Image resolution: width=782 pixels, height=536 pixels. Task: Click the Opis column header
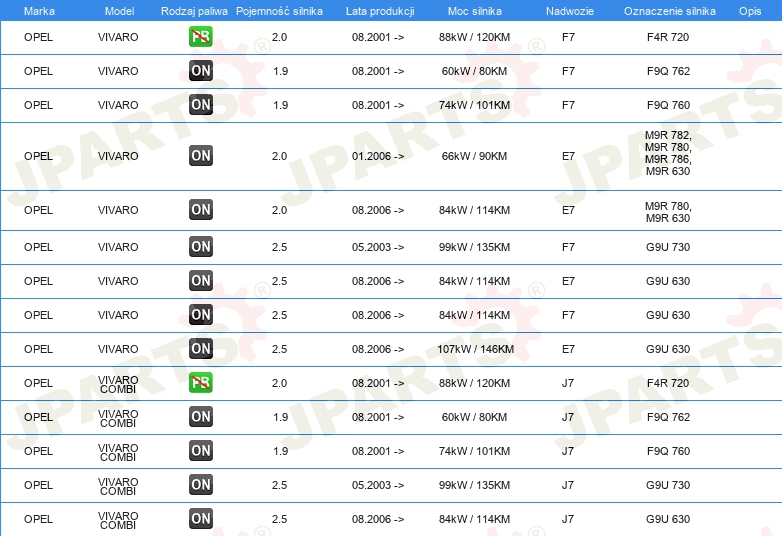(750, 11)
